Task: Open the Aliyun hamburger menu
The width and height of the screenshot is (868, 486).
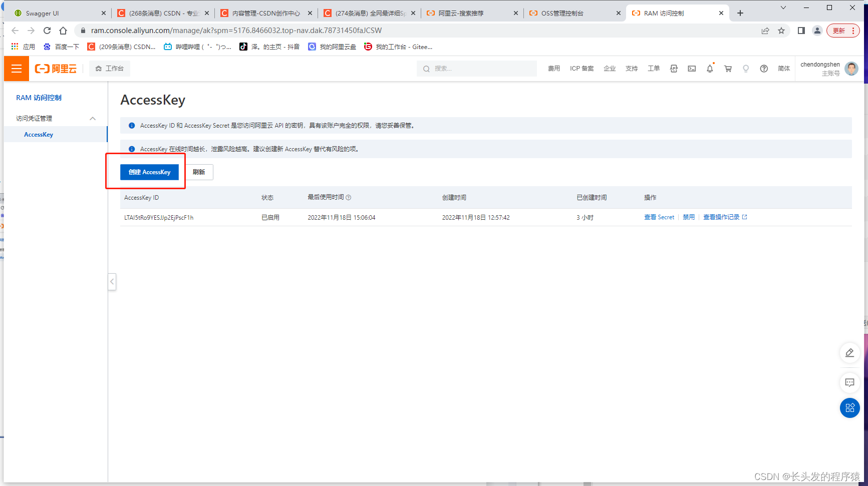Action: click(17, 69)
